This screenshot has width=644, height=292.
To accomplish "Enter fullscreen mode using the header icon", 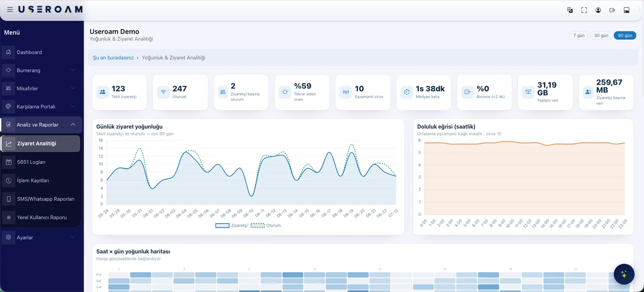I will pyautogui.click(x=584, y=10).
